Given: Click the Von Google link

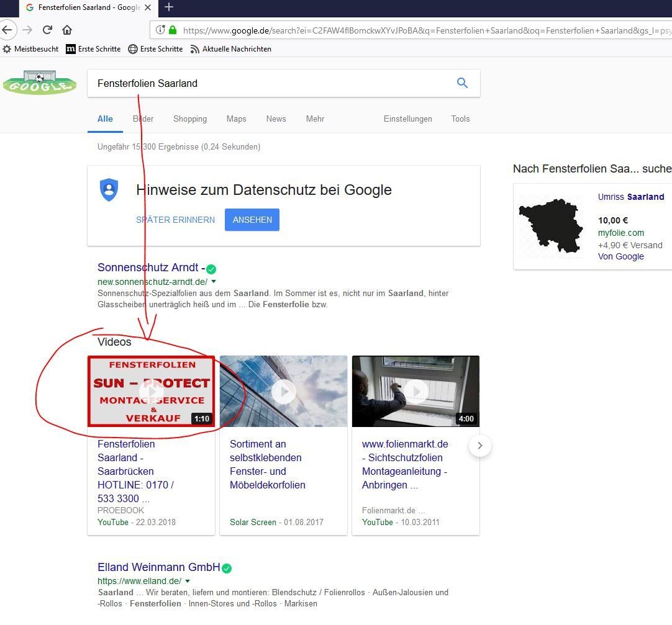Looking at the screenshot, I should 620,256.
